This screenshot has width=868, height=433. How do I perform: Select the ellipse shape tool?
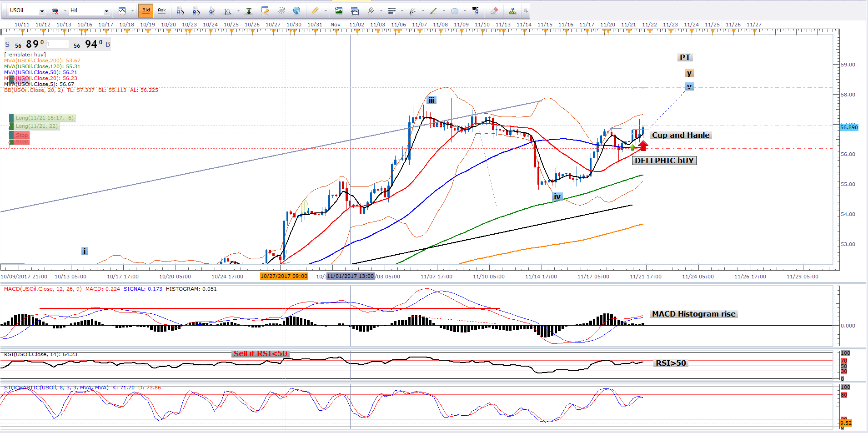tap(454, 10)
